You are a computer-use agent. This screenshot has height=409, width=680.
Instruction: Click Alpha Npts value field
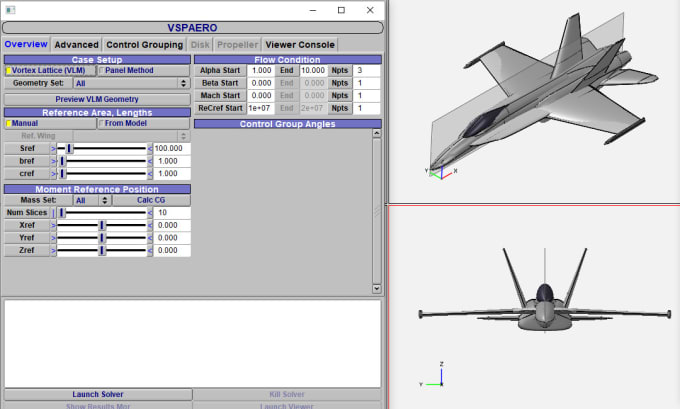tap(367, 70)
